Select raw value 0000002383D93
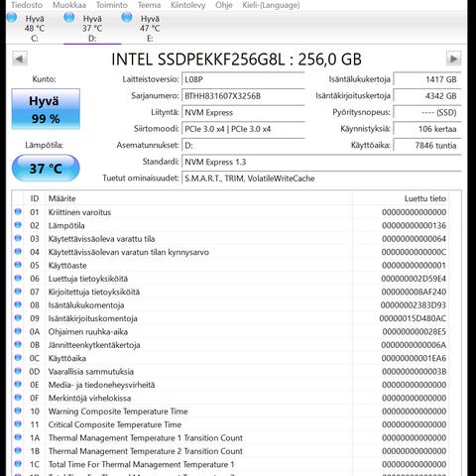The height and width of the screenshot is (476, 476). coord(414,305)
